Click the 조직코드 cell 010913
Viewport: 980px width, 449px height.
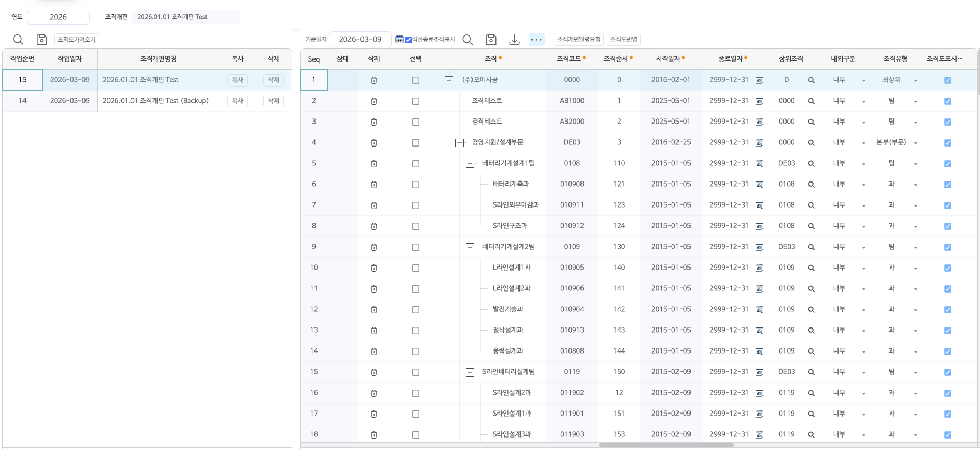click(572, 330)
